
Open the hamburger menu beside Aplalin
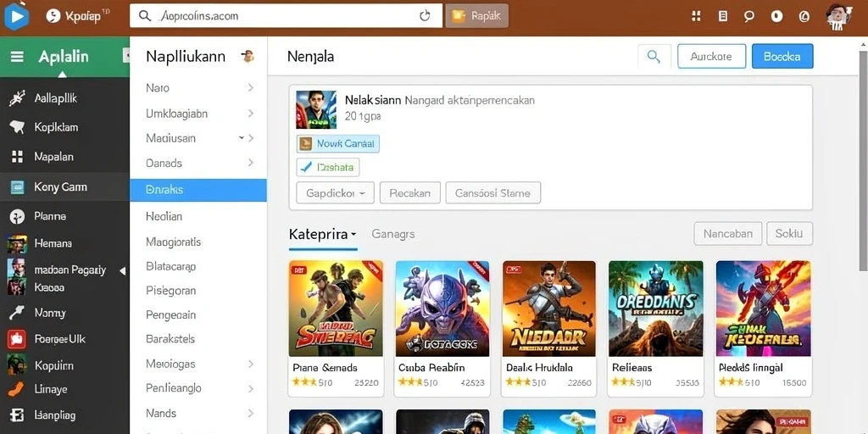click(17, 57)
